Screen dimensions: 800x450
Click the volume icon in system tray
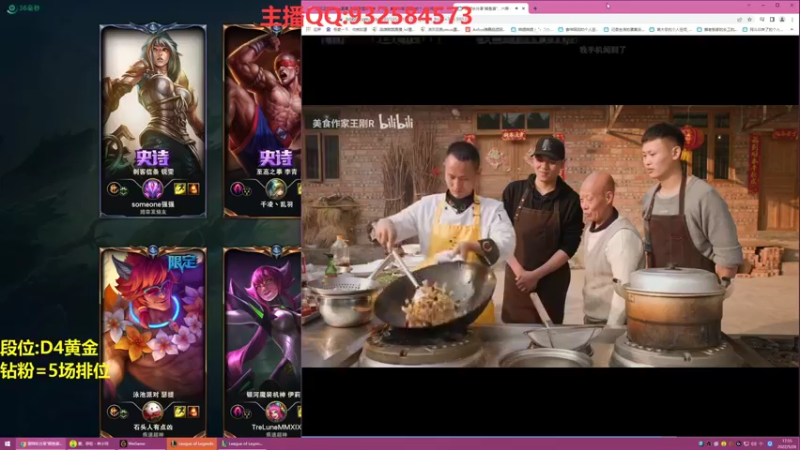[x=754, y=444]
